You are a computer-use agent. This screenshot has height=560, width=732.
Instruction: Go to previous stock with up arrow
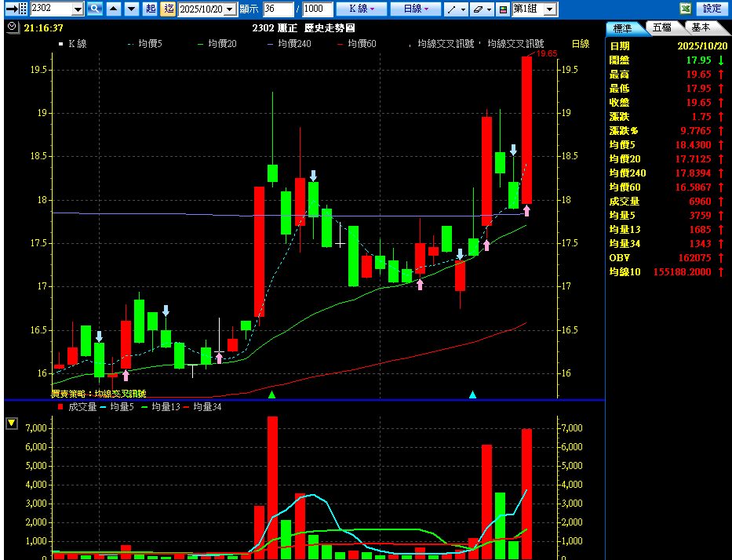114,9
